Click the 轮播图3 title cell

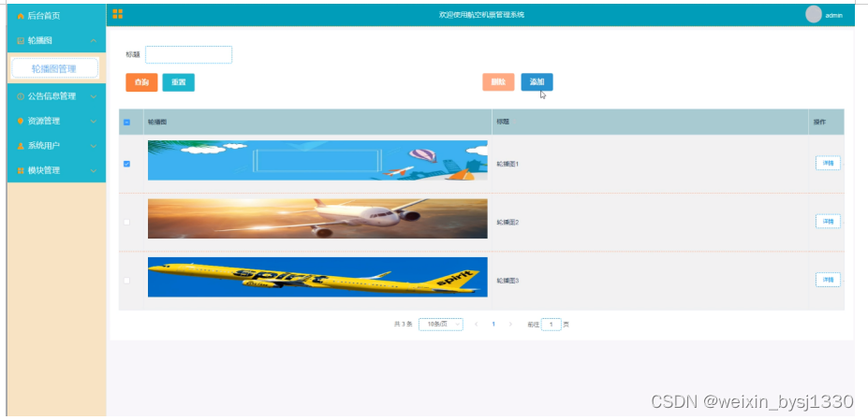pyautogui.click(x=508, y=281)
